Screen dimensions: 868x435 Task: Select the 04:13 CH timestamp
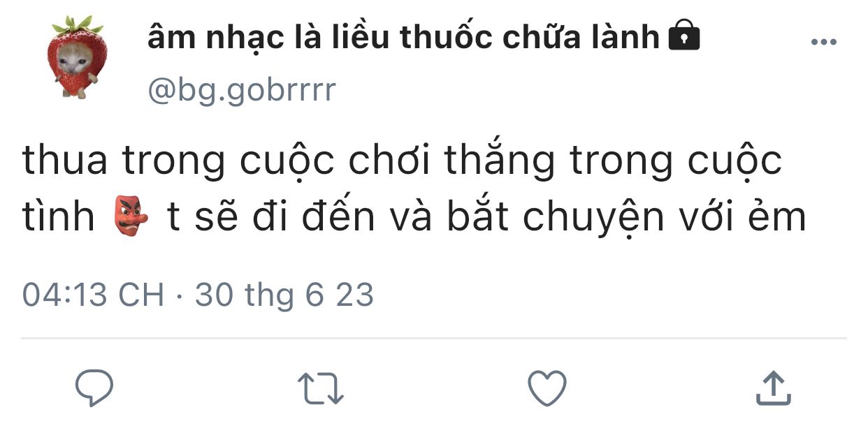[93, 295]
